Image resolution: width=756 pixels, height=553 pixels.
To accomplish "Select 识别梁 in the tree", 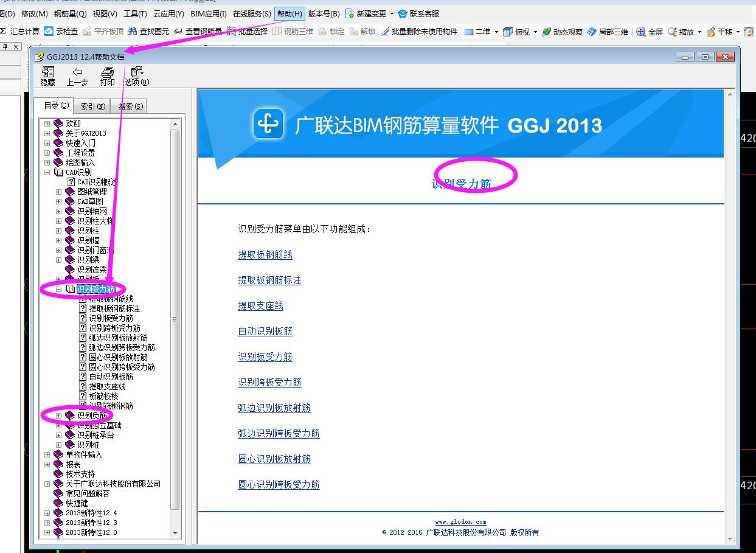I will click(x=88, y=260).
